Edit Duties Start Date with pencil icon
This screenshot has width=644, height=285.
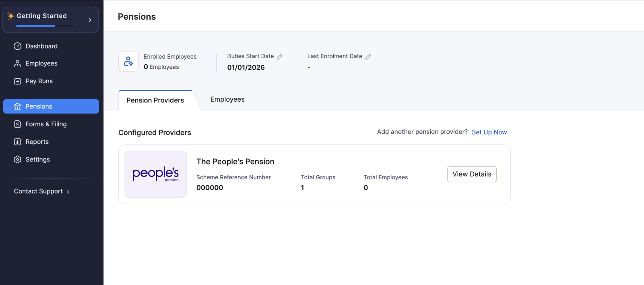[280, 57]
